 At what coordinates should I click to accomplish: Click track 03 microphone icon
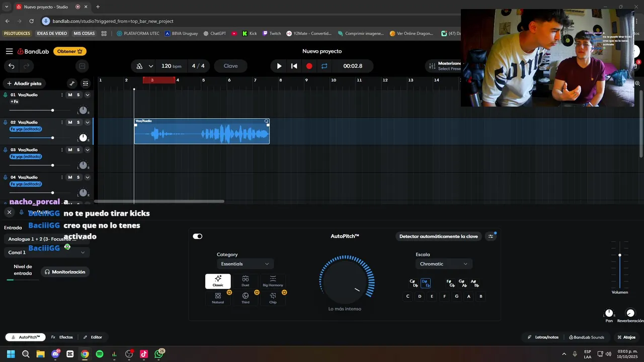coord(6,150)
